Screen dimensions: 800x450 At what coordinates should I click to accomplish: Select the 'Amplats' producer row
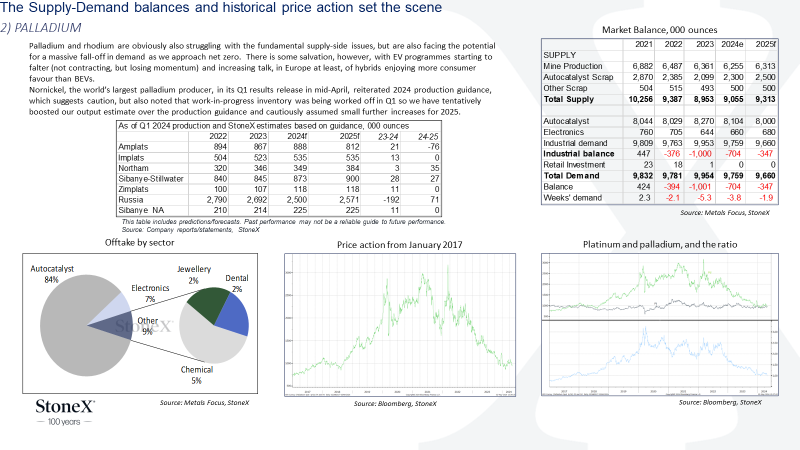click(x=279, y=147)
